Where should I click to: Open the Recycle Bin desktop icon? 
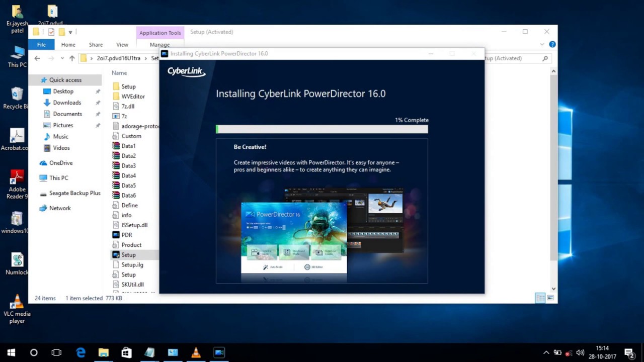[17, 98]
